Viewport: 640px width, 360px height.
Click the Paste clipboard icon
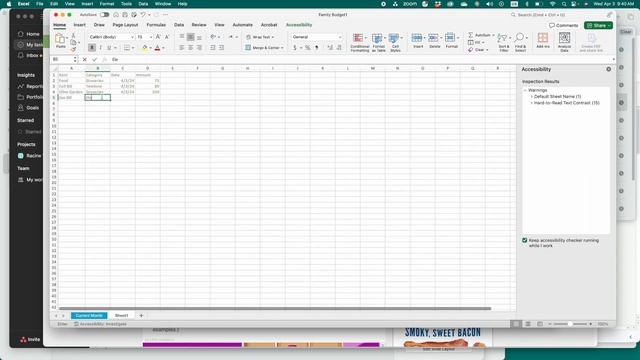point(60,39)
